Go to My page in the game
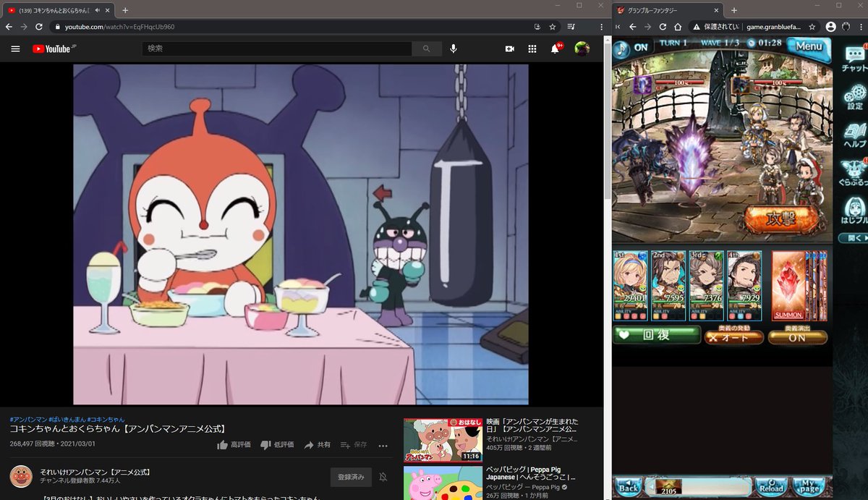 point(810,486)
